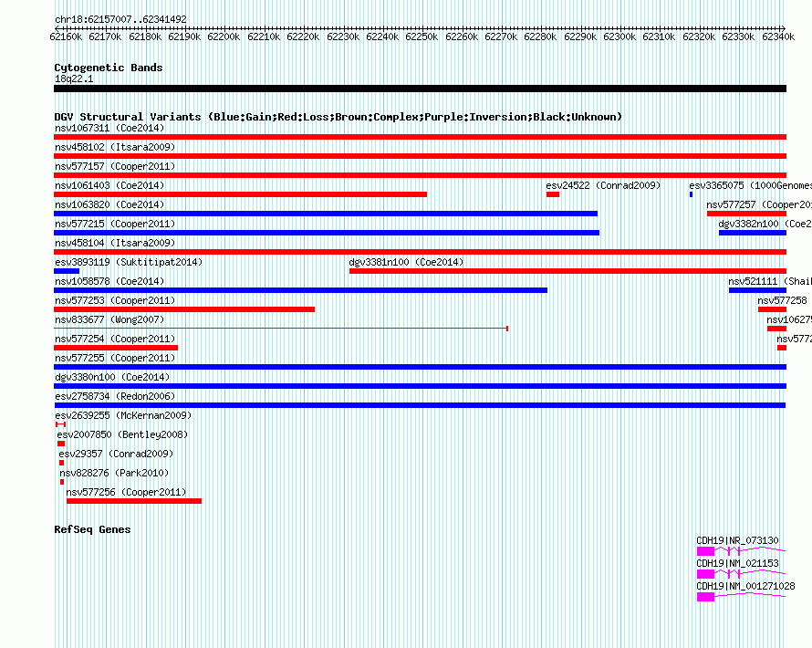Click the magenta CDH19|NM_001271028 gene glyph
Viewport: 812px width, 648px height.
click(x=741, y=597)
